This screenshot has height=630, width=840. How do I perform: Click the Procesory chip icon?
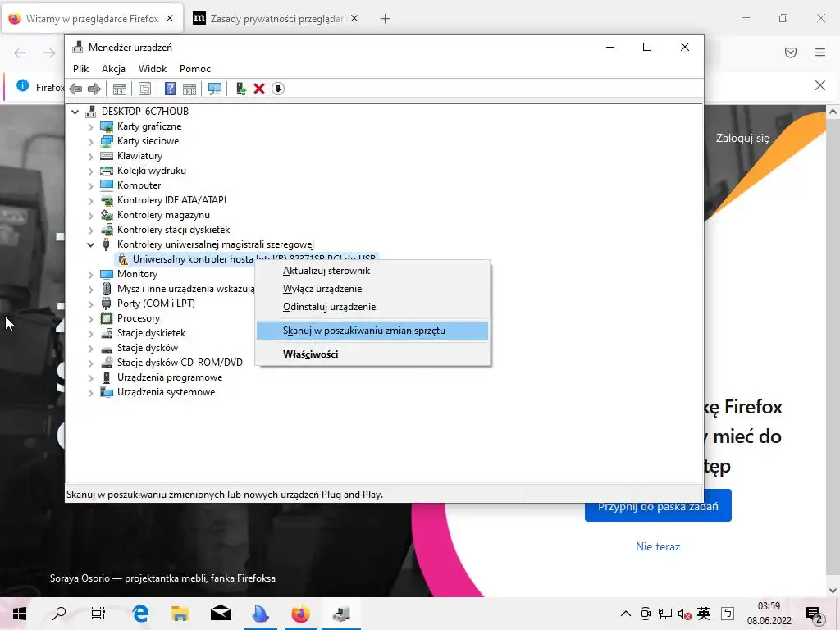click(x=107, y=318)
